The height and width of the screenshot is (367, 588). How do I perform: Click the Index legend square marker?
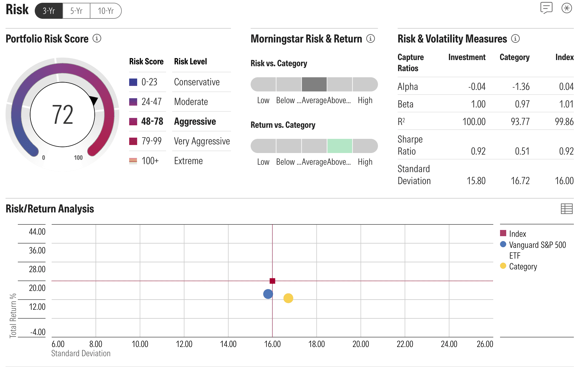503,233
